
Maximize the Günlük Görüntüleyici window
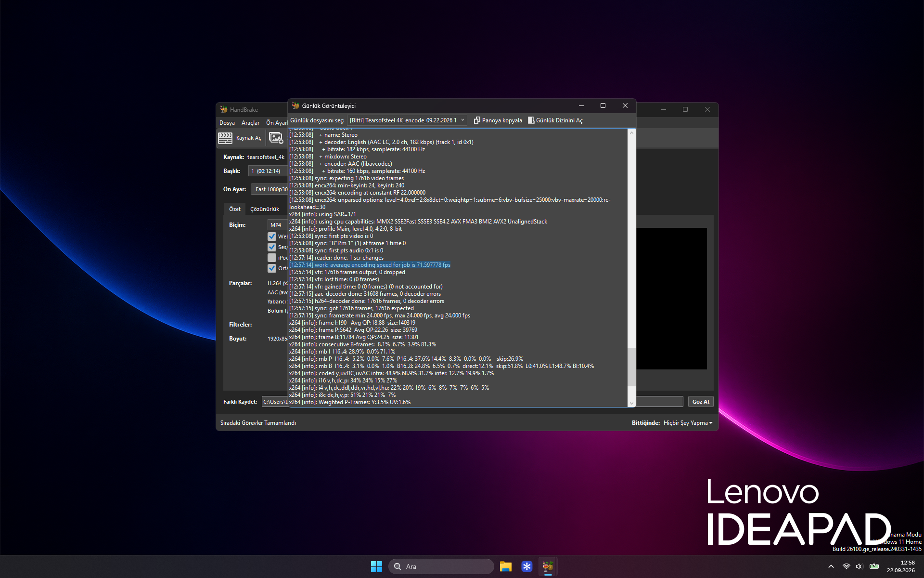pyautogui.click(x=603, y=105)
